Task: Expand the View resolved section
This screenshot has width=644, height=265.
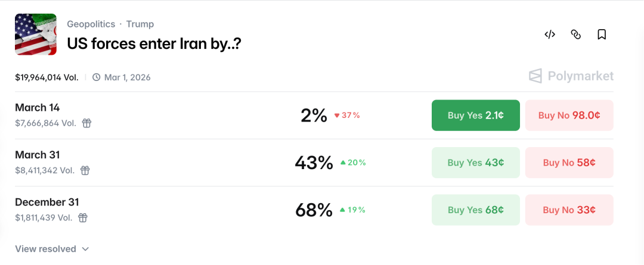Action: 52,249
